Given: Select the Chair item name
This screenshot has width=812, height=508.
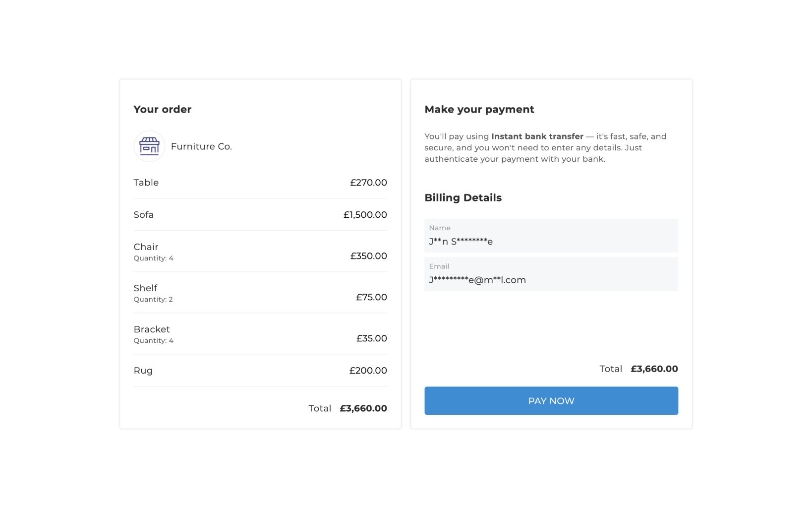Looking at the screenshot, I should click(146, 247).
